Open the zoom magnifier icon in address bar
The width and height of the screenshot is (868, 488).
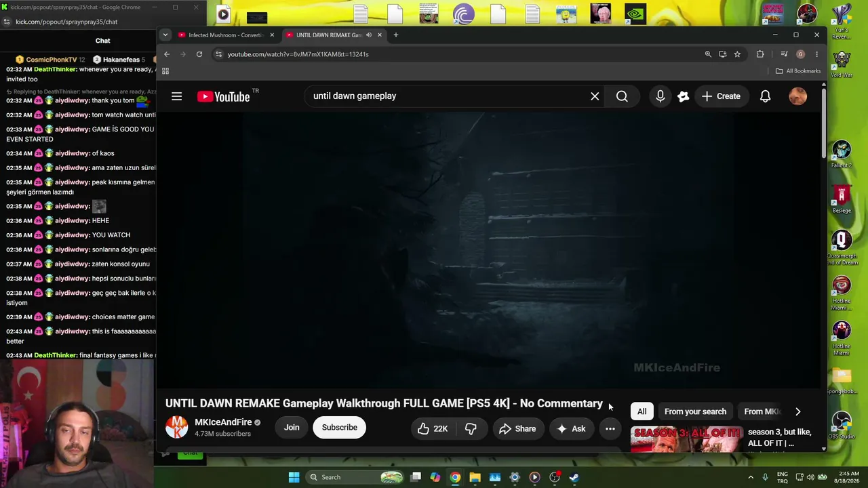coord(708,54)
